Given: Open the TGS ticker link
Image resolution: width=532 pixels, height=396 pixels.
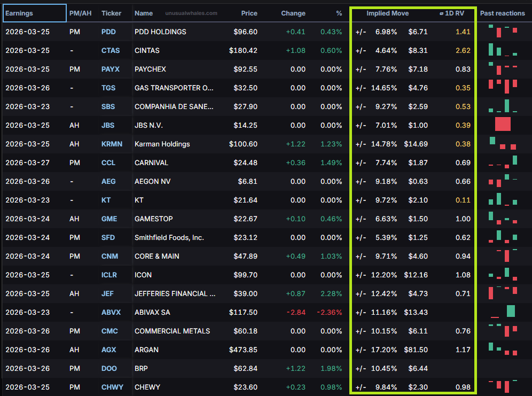Looking at the screenshot, I should pyautogui.click(x=108, y=88).
